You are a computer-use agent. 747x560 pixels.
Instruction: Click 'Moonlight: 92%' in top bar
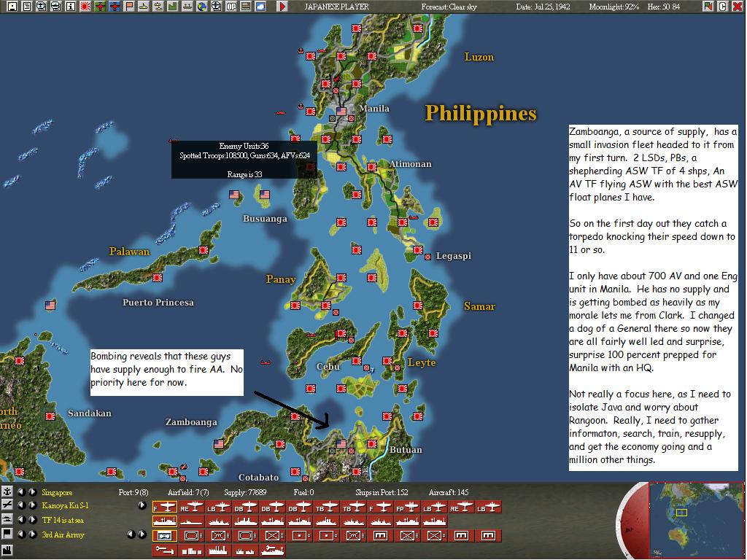pos(614,7)
